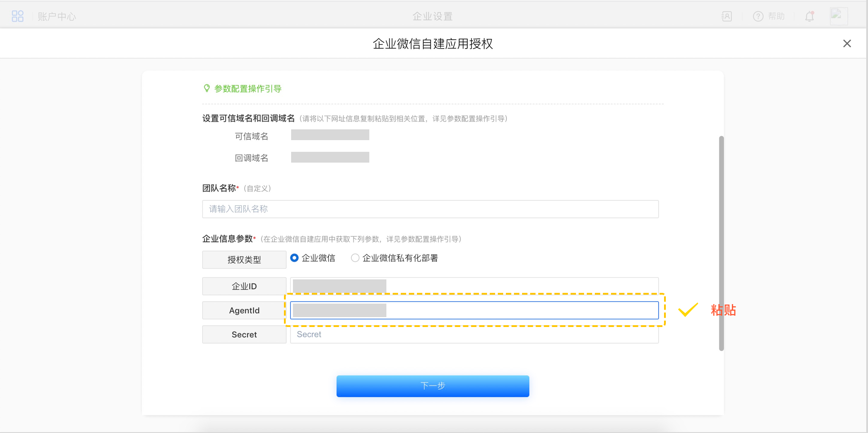Click the 团队名称 input field
The width and height of the screenshot is (868, 433).
coord(430,209)
